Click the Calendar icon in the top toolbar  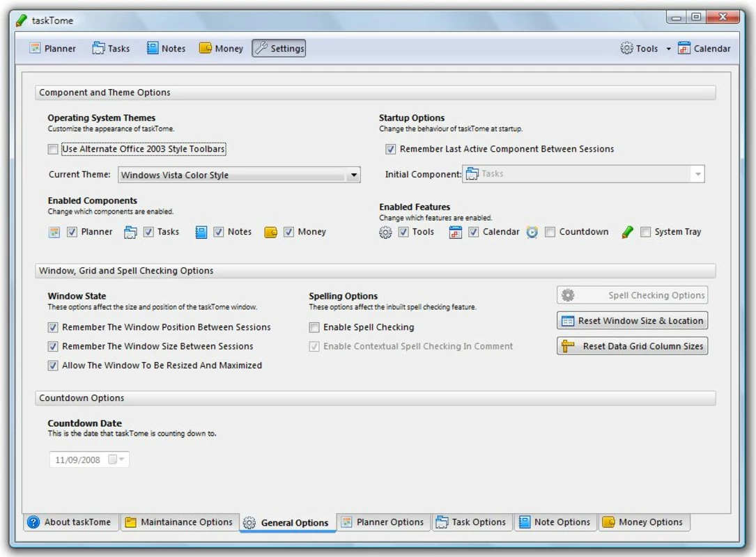684,48
